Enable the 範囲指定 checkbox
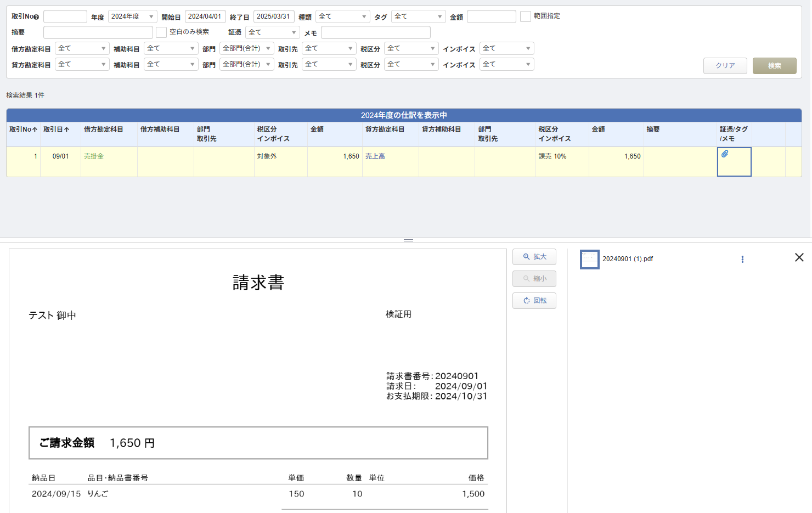The image size is (812, 513). [525, 16]
